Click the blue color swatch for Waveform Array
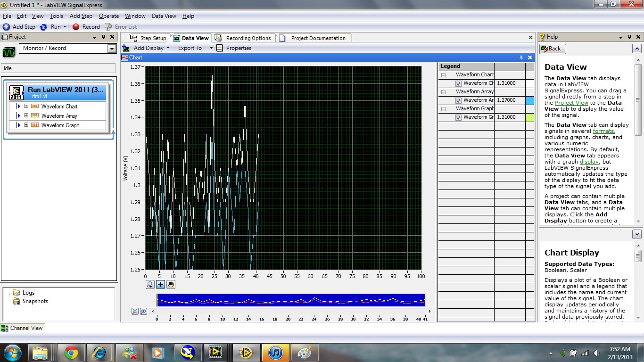Screen dimensions: 644x362 click(x=530, y=100)
